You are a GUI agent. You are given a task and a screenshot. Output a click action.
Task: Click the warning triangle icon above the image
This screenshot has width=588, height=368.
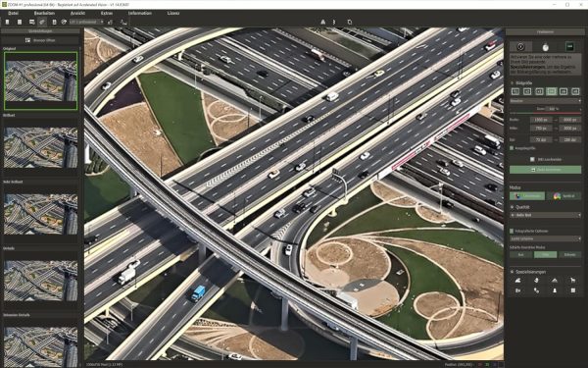322,23
